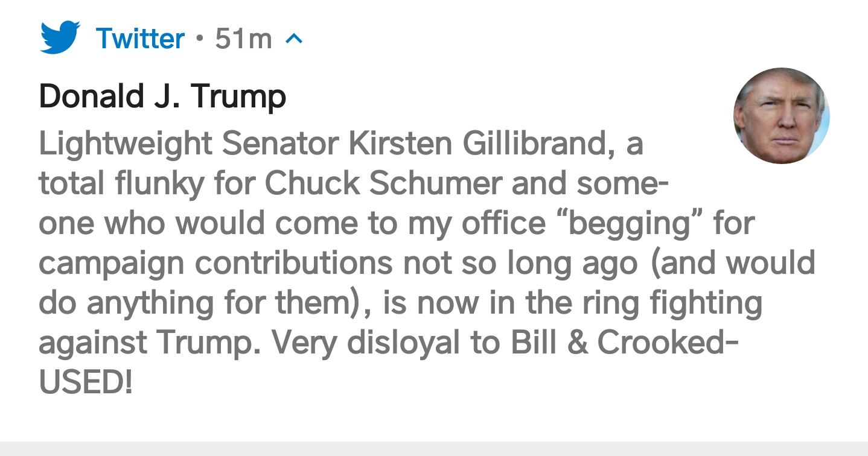Click the final word "USED!"

[85, 381]
